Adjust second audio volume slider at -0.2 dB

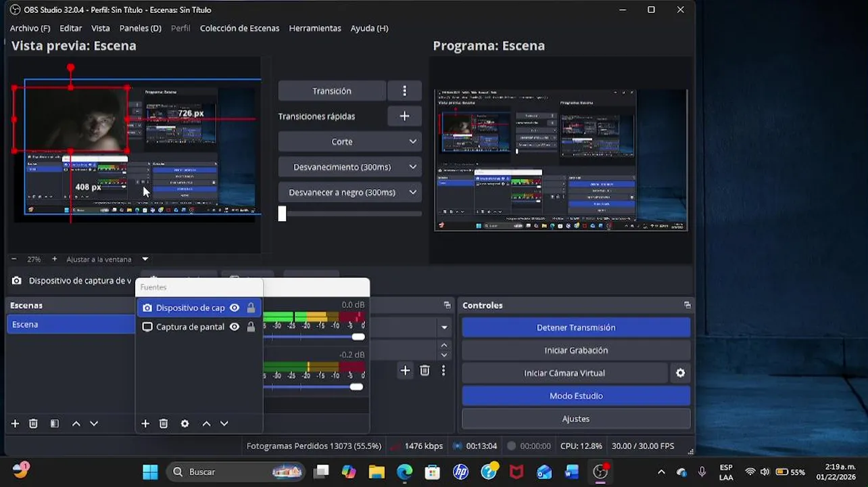[356, 387]
